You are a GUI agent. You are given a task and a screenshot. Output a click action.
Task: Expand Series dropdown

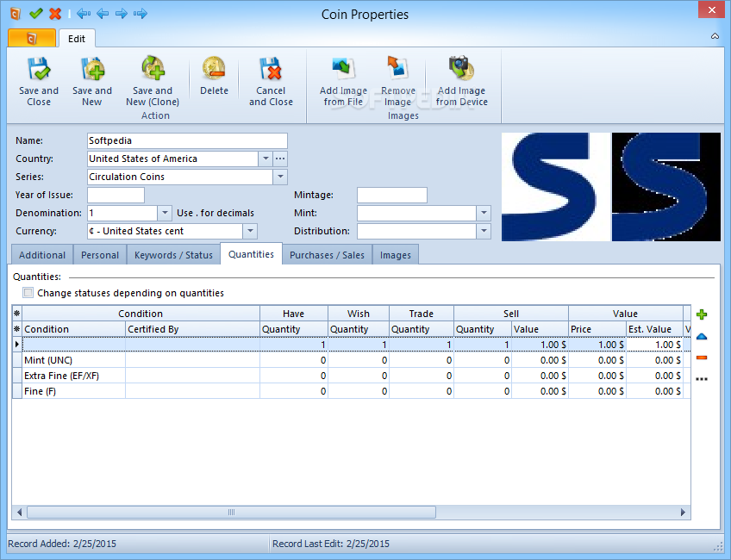point(280,177)
